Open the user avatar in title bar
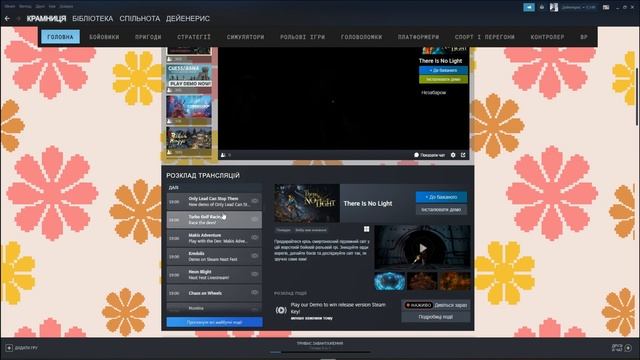This screenshot has width=640, height=360. pos(553,7)
